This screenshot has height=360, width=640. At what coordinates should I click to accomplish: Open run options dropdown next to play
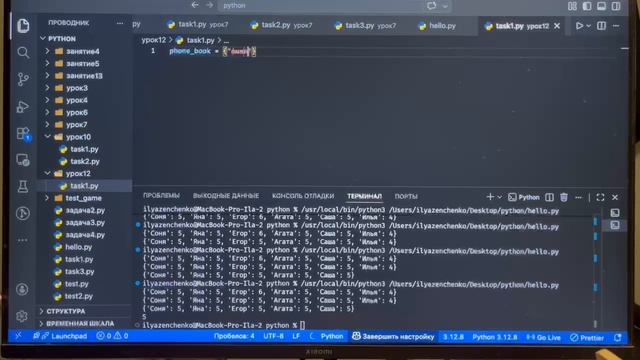click(x=589, y=26)
